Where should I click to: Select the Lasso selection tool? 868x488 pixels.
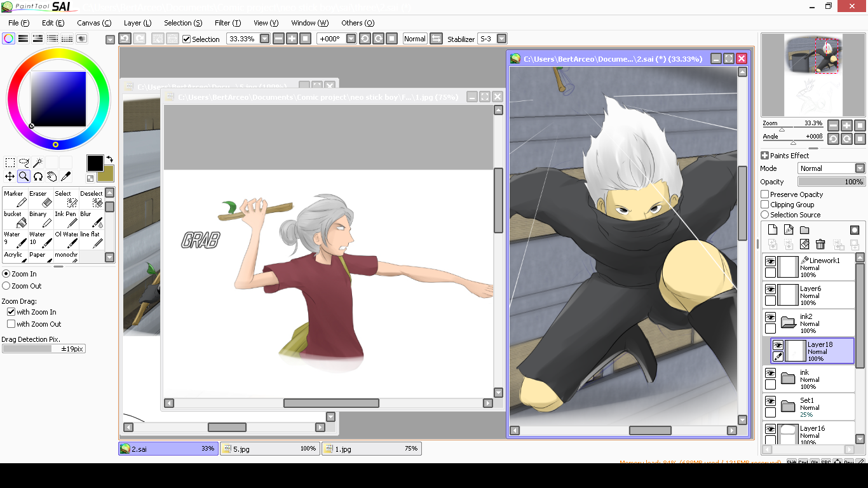(x=24, y=163)
